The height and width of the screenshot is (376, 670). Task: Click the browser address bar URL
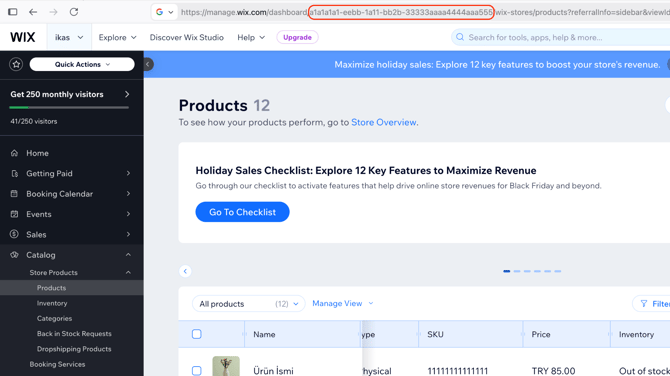425,12
